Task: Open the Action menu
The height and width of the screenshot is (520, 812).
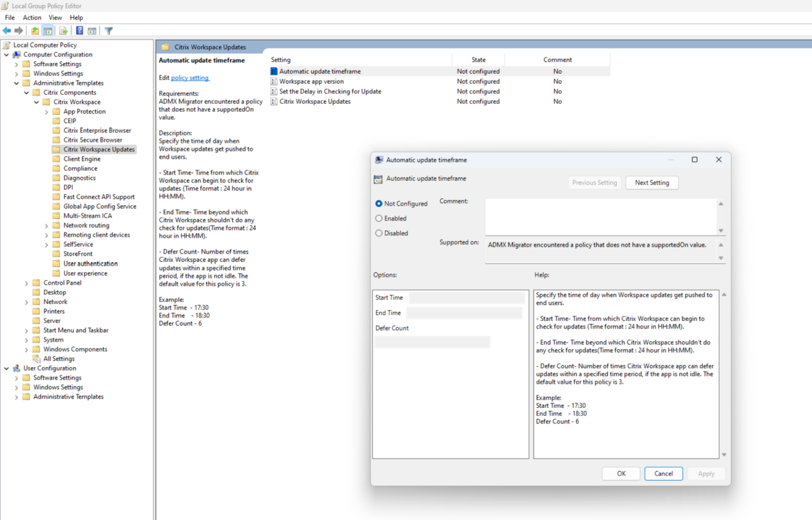Action: pos(32,17)
